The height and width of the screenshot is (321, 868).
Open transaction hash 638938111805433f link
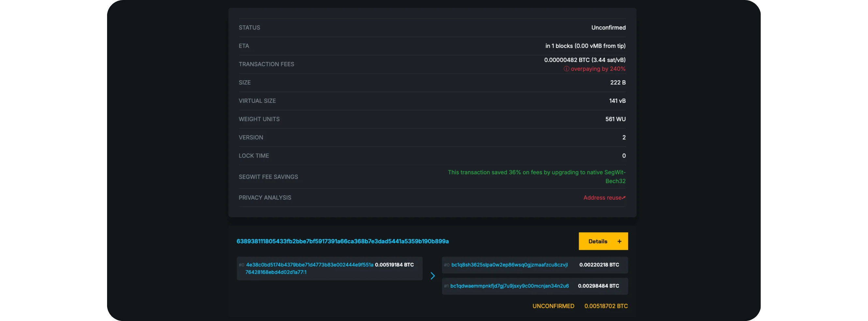342,241
